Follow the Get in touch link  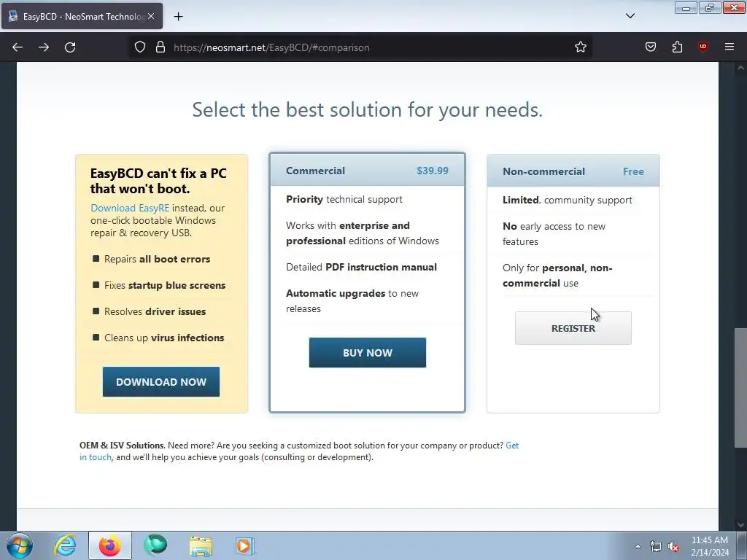[x=299, y=451]
